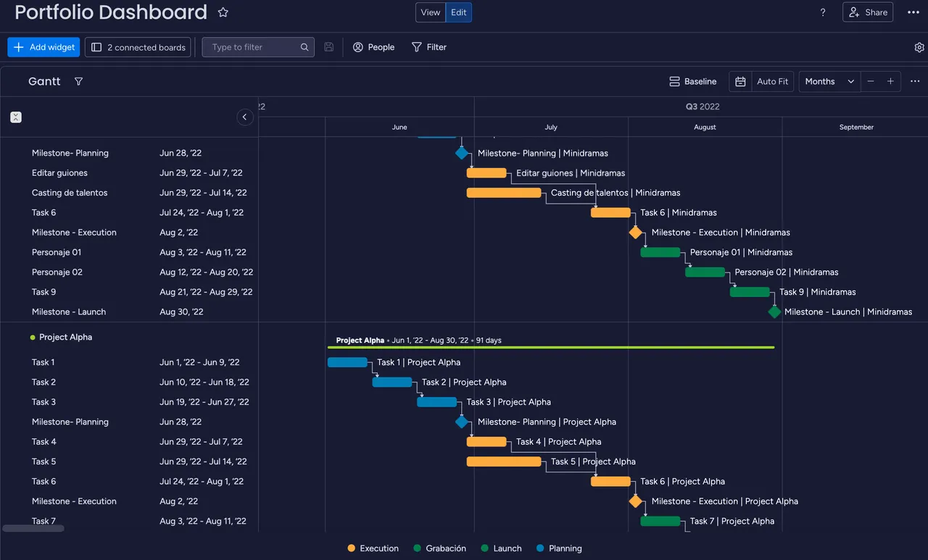Open the dashboard Filter option
The image size is (928, 560).
pyautogui.click(x=429, y=47)
